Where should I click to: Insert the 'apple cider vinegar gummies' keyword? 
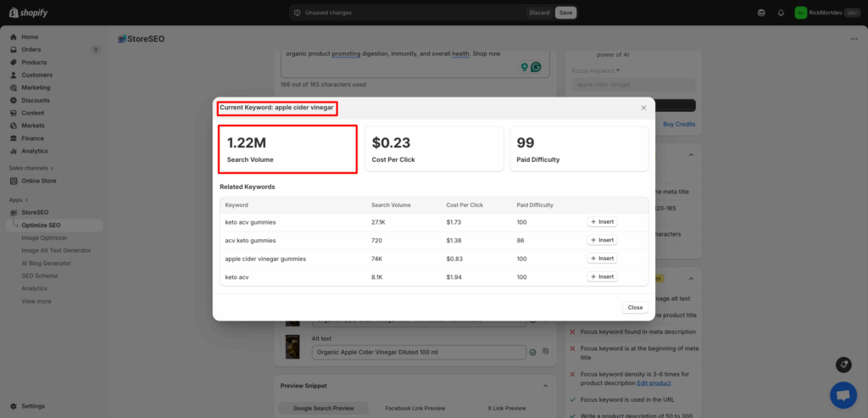pyautogui.click(x=602, y=259)
